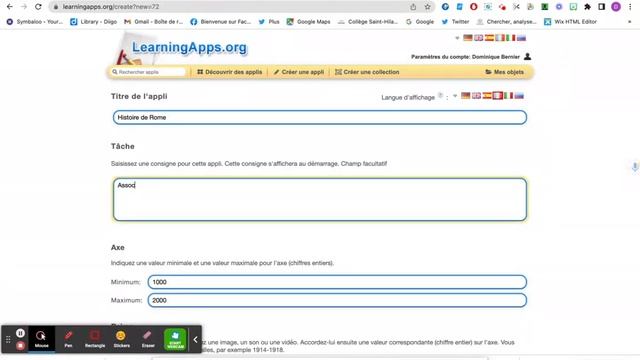Click the red Opera-style extension icon

473,7
